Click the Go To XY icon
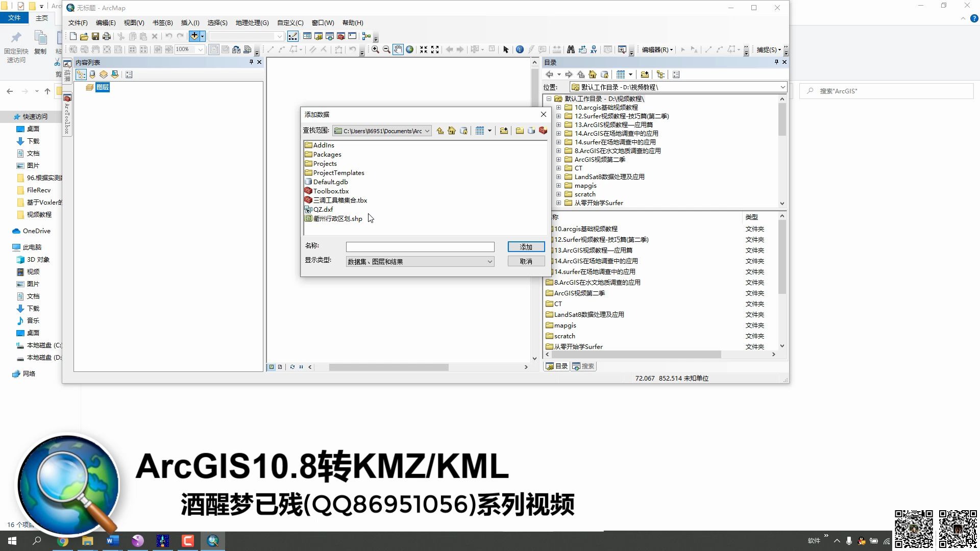The width and height of the screenshot is (980, 551). [594, 49]
